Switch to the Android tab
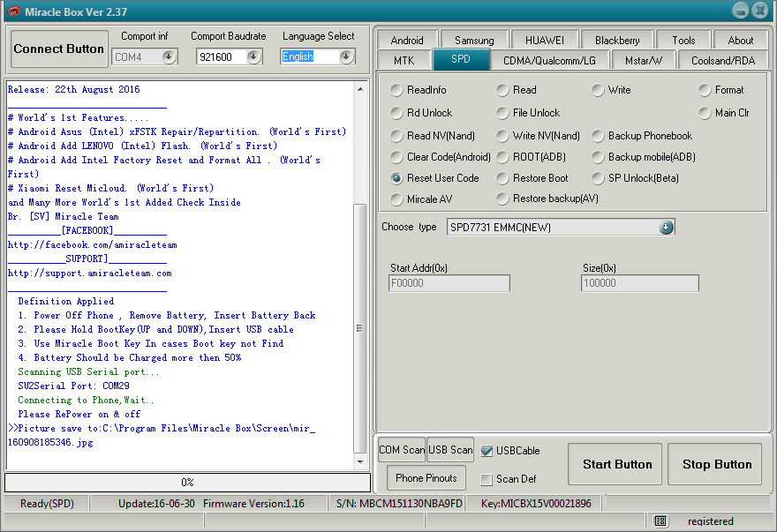This screenshot has height=532, width=777. point(407,40)
